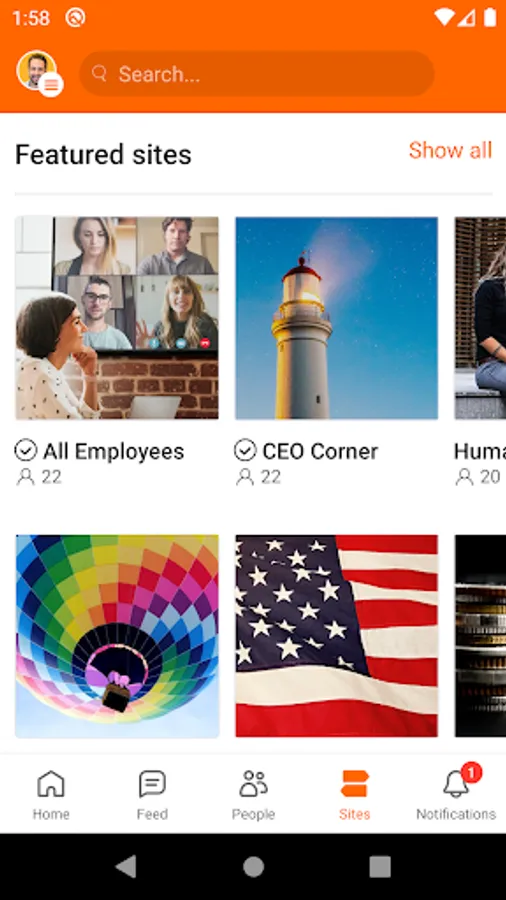Open the People tab icon
This screenshot has width=506, height=900.
click(x=254, y=784)
